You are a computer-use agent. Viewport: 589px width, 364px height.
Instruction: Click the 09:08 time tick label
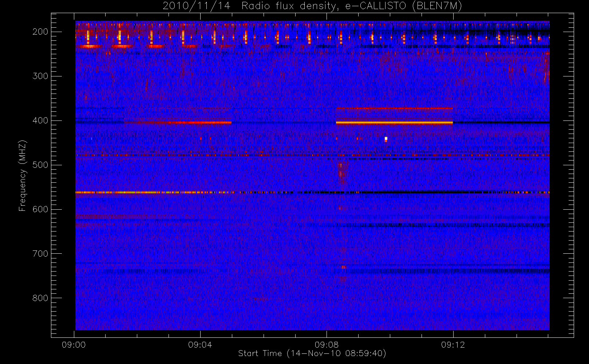(327, 345)
